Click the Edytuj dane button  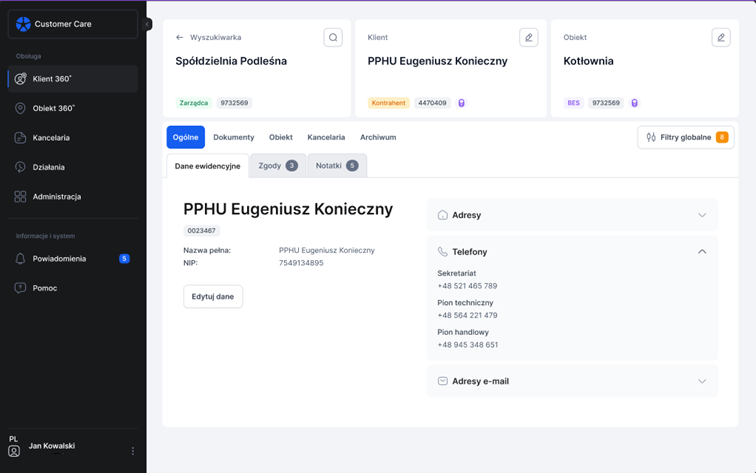point(213,296)
